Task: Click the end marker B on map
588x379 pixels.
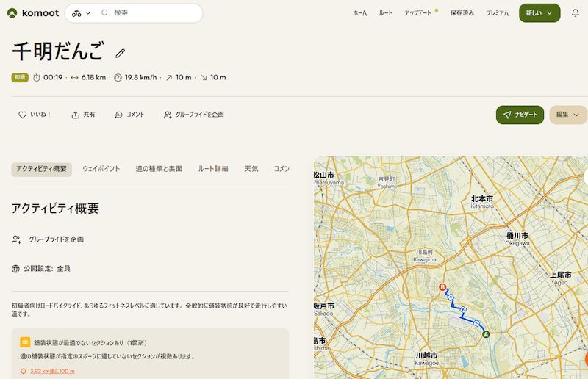Action: (442, 287)
